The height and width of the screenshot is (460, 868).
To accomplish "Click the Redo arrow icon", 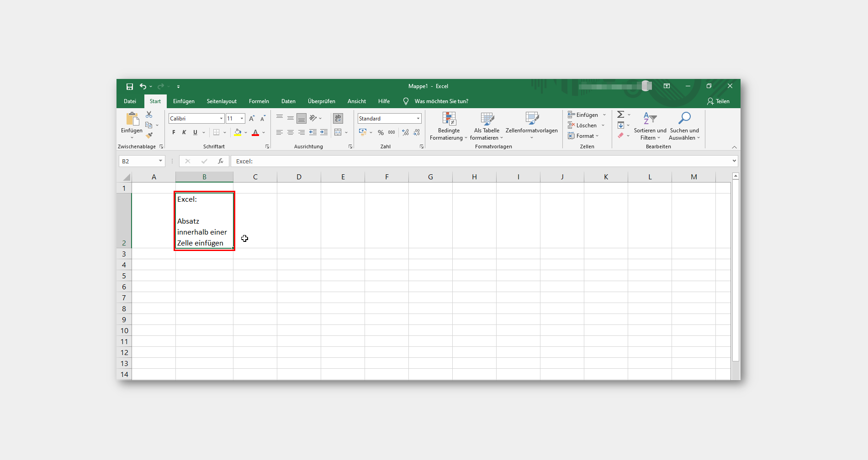I will [x=160, y=86].
